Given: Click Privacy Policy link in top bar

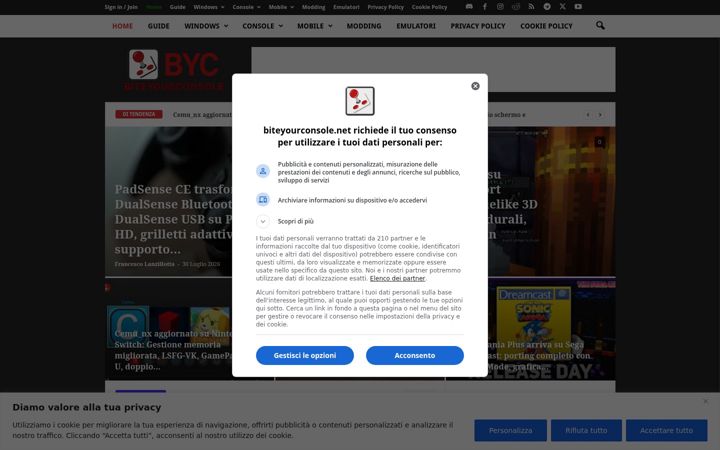Looking at the screenshot, I should point(385,7).
